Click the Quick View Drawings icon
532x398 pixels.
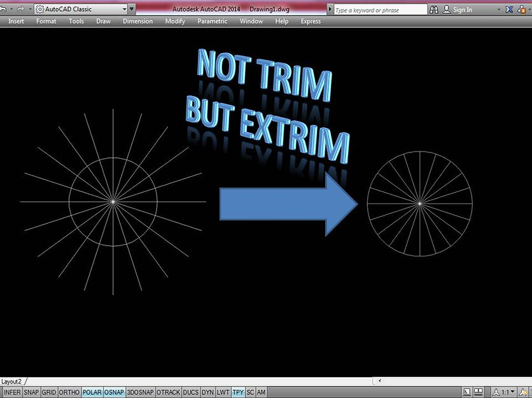[479, 392]
